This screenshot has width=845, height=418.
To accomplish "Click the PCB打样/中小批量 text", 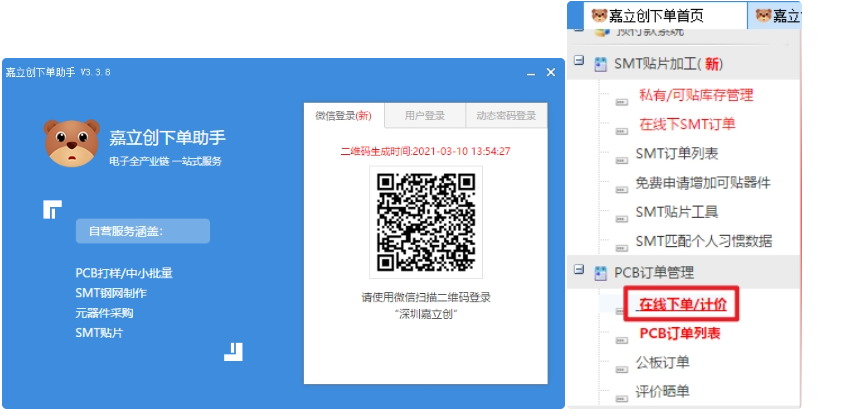I will [x=124, y=273].
